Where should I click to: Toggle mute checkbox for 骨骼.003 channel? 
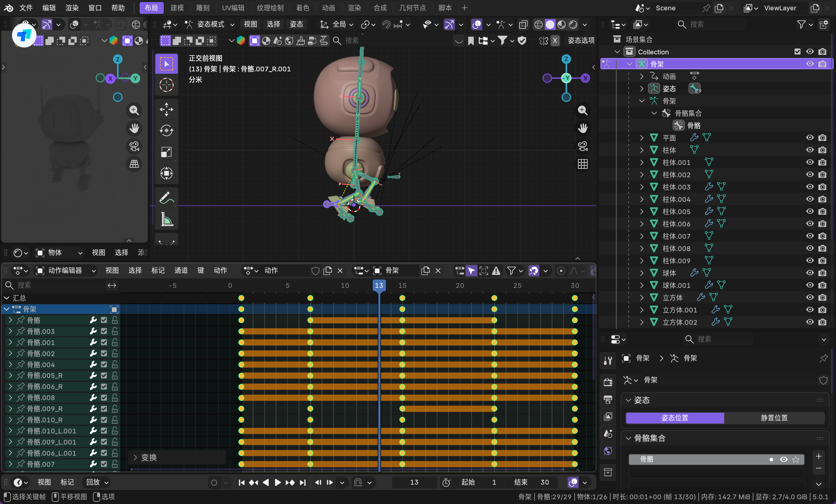point(104,331)
